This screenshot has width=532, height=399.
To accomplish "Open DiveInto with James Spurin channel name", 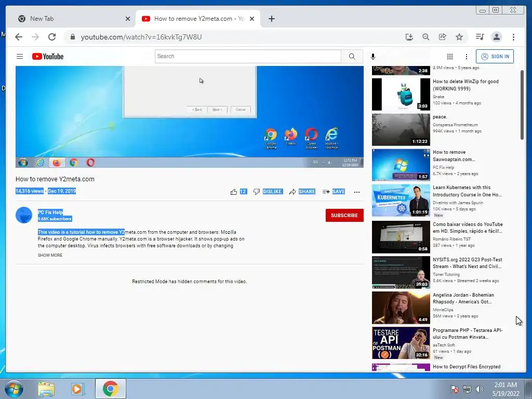I will click(458, 203).
